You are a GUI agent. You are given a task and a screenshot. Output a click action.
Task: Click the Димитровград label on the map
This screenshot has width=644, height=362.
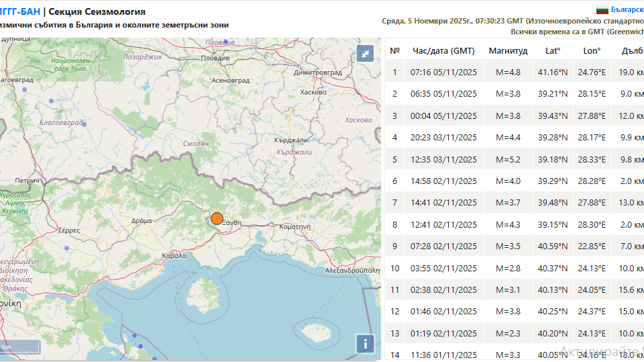pyautogui.click(x=317, y=73)
